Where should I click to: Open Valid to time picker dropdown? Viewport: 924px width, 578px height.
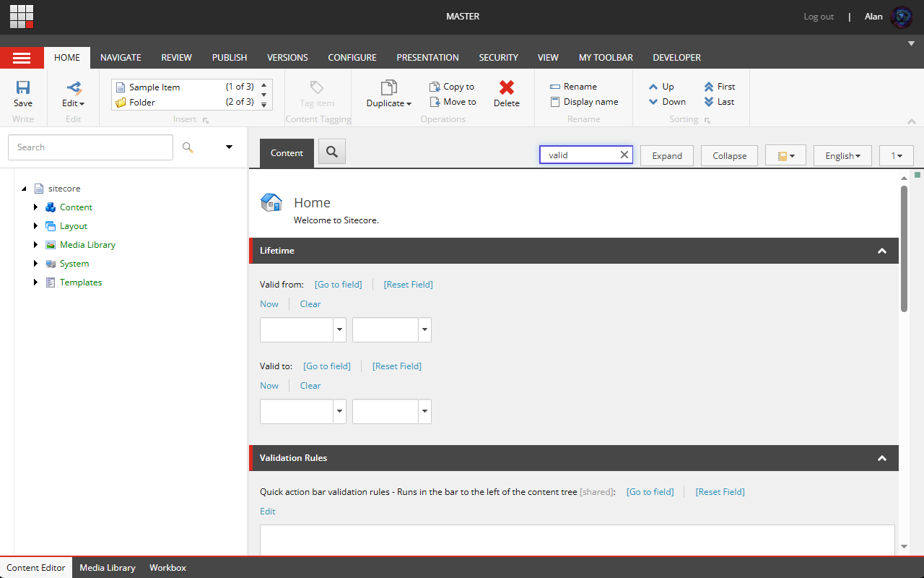tap(425, 411)
